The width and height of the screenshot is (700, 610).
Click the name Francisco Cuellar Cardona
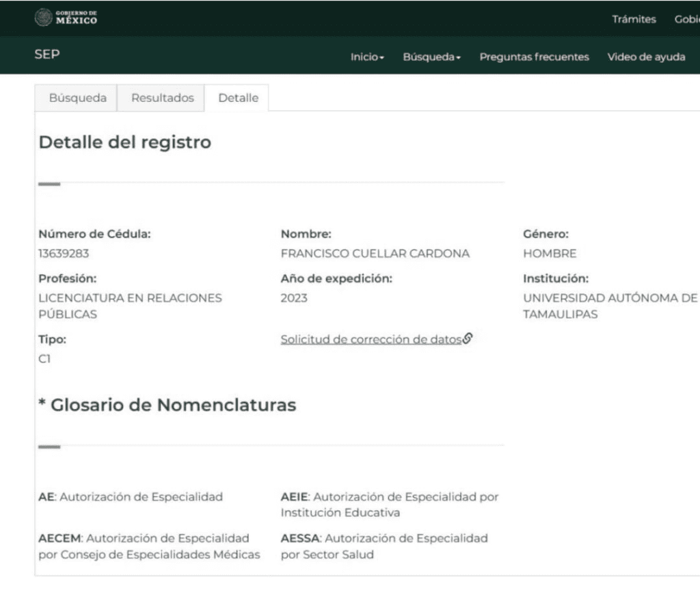tap(375, 254)
